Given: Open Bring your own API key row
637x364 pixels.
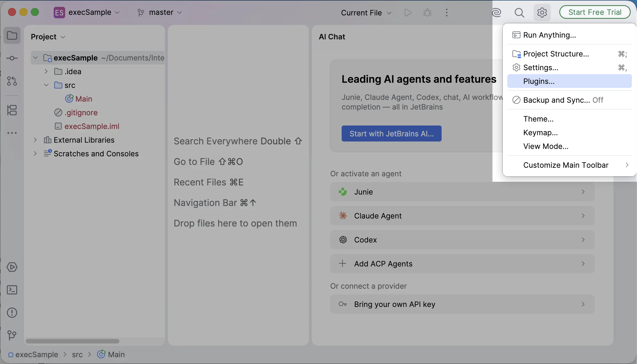Looking at the screenshot, I should pos(462,304).
